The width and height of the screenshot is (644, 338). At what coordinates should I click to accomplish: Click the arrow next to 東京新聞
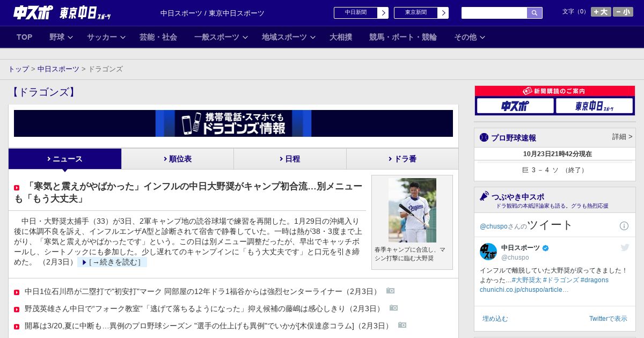point(443,12)
